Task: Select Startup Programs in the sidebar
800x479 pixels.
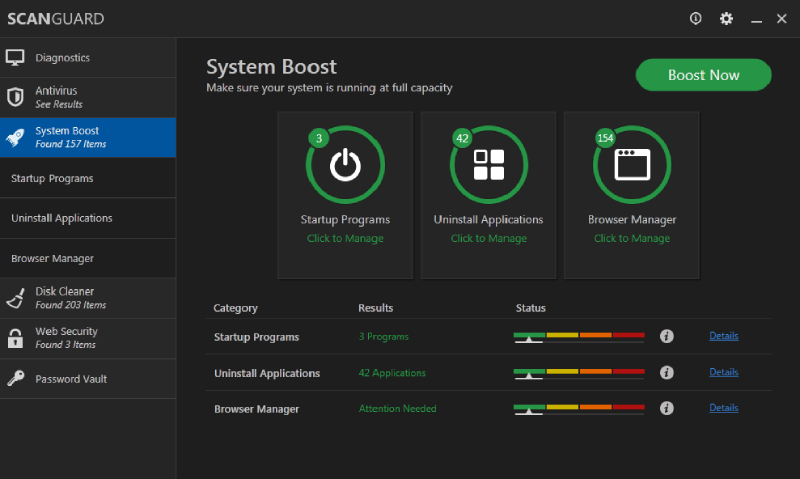Action: pos(88,178)
